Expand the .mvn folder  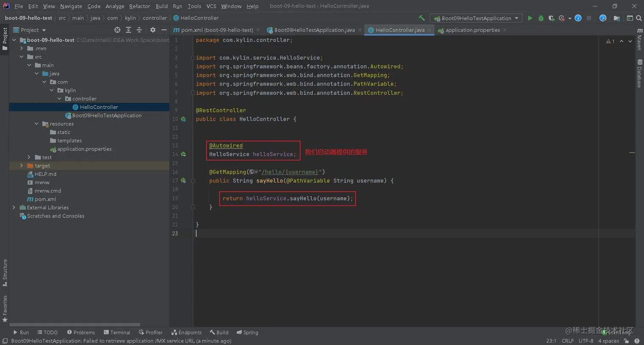[22, 48]
